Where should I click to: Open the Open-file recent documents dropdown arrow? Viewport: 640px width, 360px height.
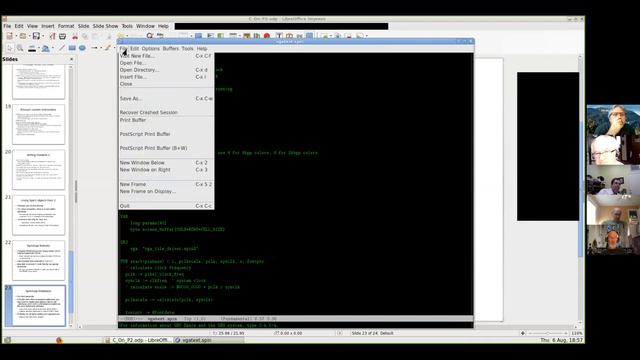click(x=29, y=36)
